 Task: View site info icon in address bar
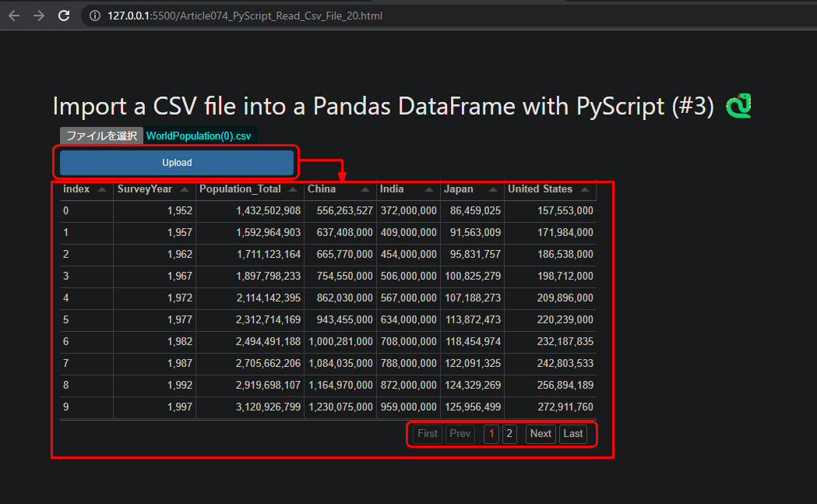(x=95, y=16)
